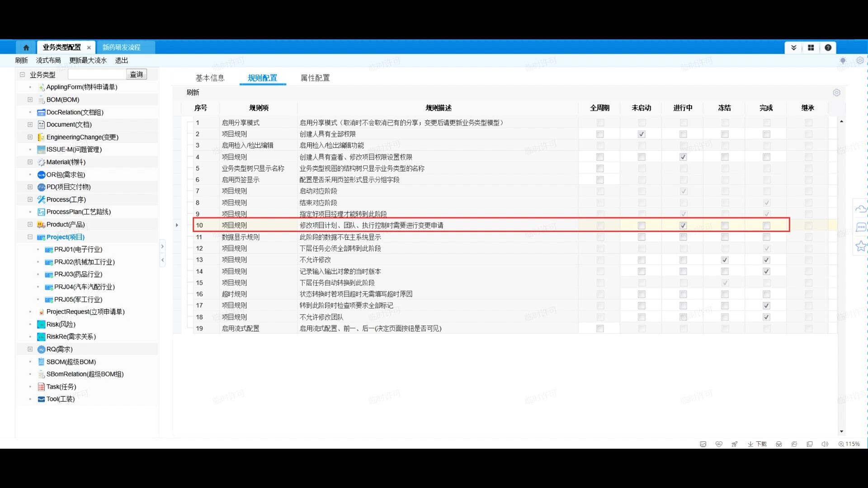Expand the Process(工序) tree node
Viewport: 868px width, 488px height.
point(30,199)
